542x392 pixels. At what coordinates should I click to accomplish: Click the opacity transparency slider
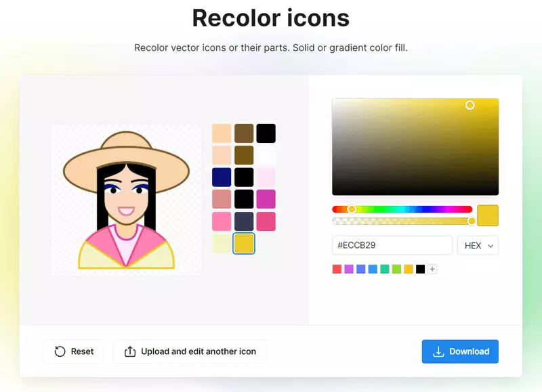point(402,221)
